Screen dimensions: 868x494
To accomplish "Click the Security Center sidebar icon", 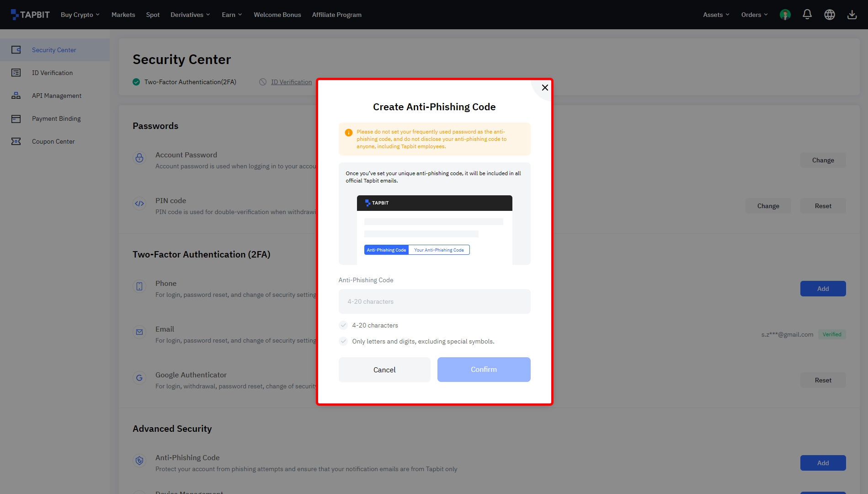I will [16, 50].
